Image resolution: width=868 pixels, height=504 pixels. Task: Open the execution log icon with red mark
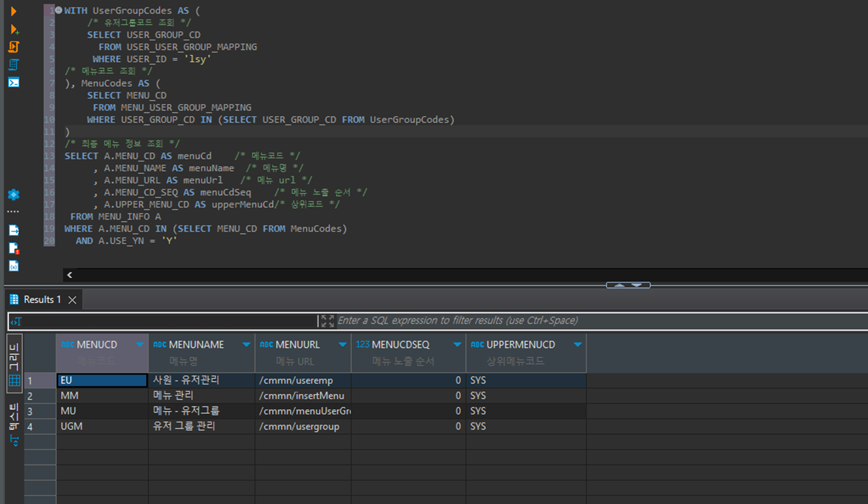tap(14, 248)
